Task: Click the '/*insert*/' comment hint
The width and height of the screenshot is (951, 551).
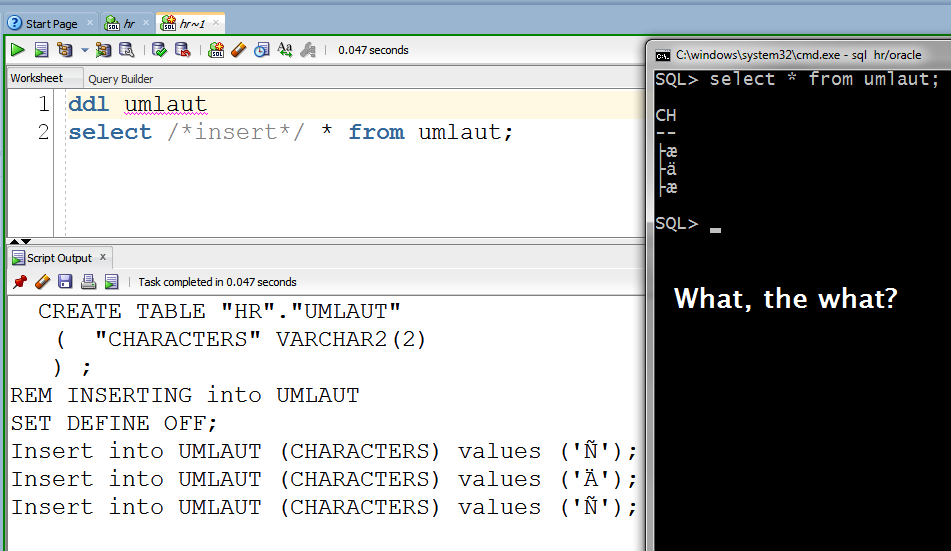Action: point(236,132)
